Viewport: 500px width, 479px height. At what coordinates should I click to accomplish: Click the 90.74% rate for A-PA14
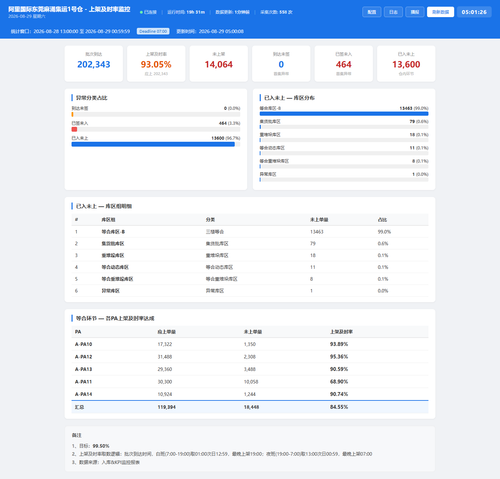pyautogui.click(x=339, y=394)
